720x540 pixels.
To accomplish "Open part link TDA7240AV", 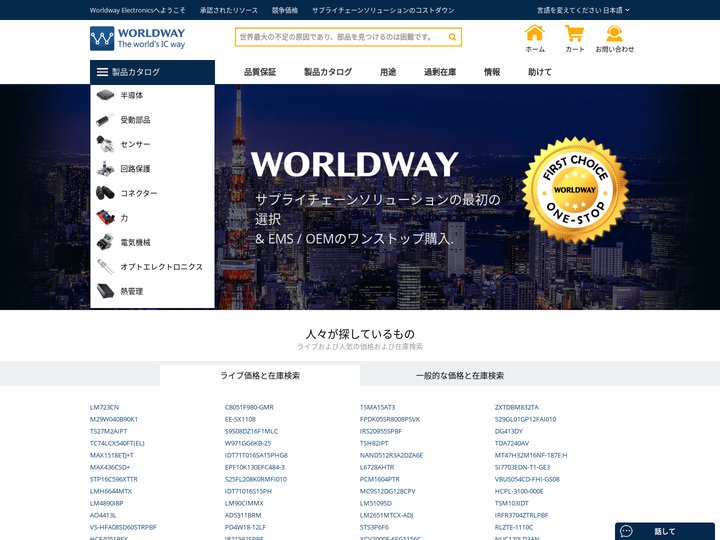I will (x=512, y=443).
